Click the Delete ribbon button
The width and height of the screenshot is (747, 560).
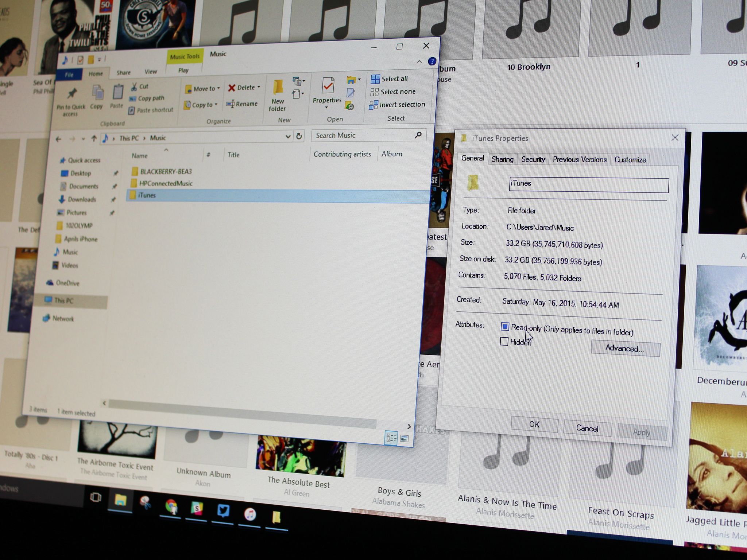(243, 87)
